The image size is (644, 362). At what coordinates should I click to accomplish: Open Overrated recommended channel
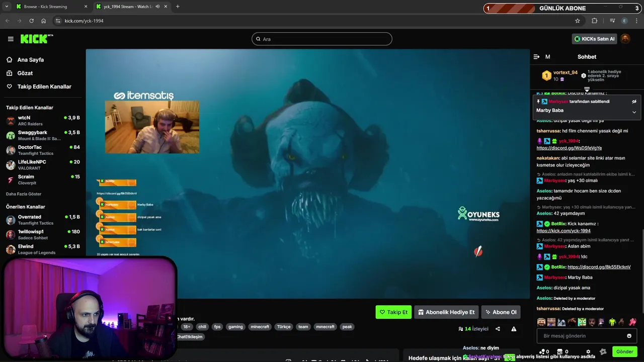click(43, 220)
